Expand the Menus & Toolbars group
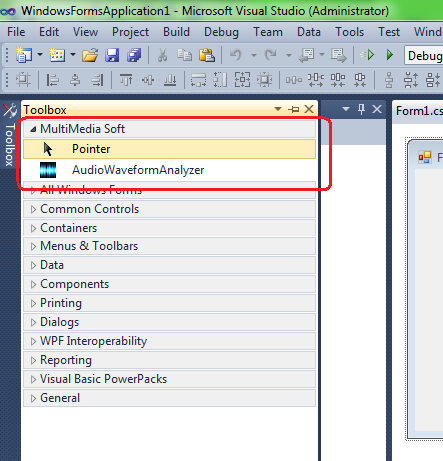 169,246
